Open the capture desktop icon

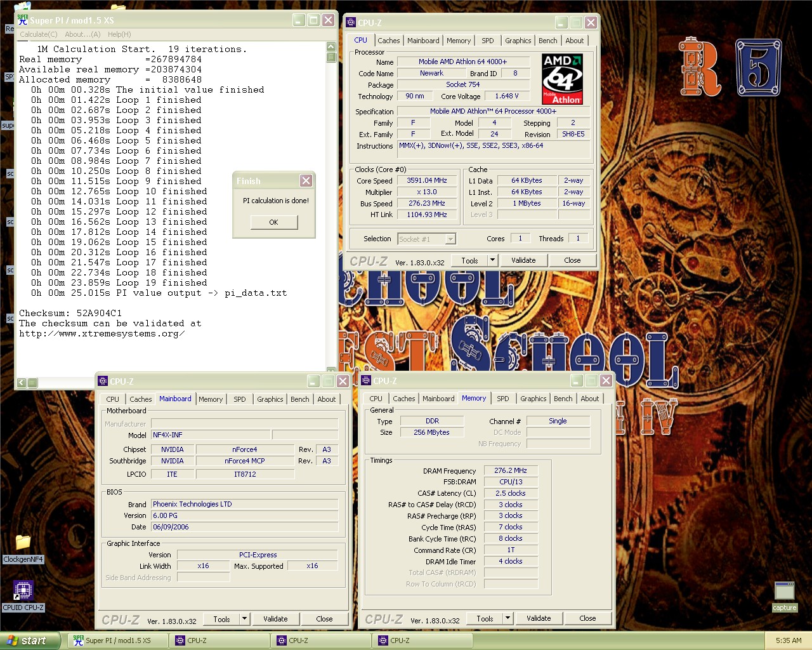785,591
